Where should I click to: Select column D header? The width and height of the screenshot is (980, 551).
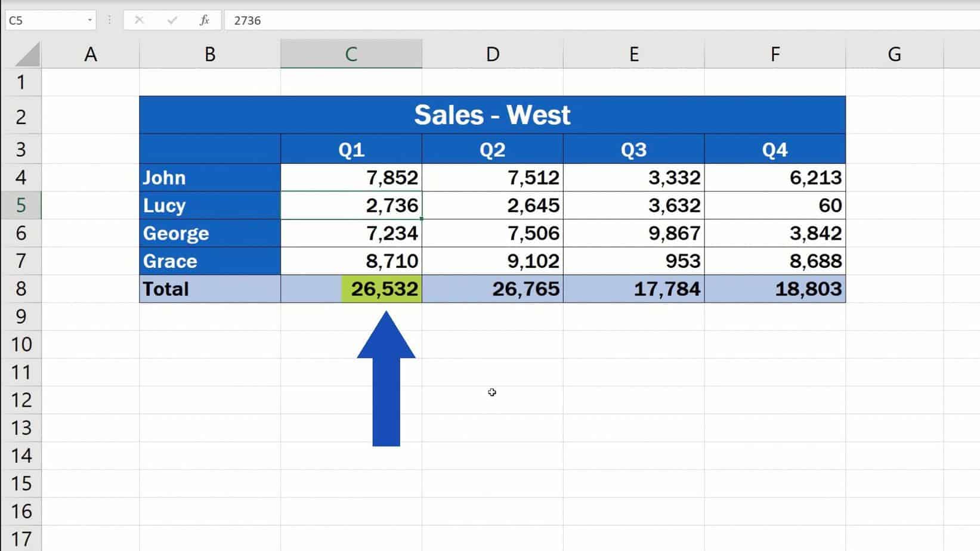(492, 54)
